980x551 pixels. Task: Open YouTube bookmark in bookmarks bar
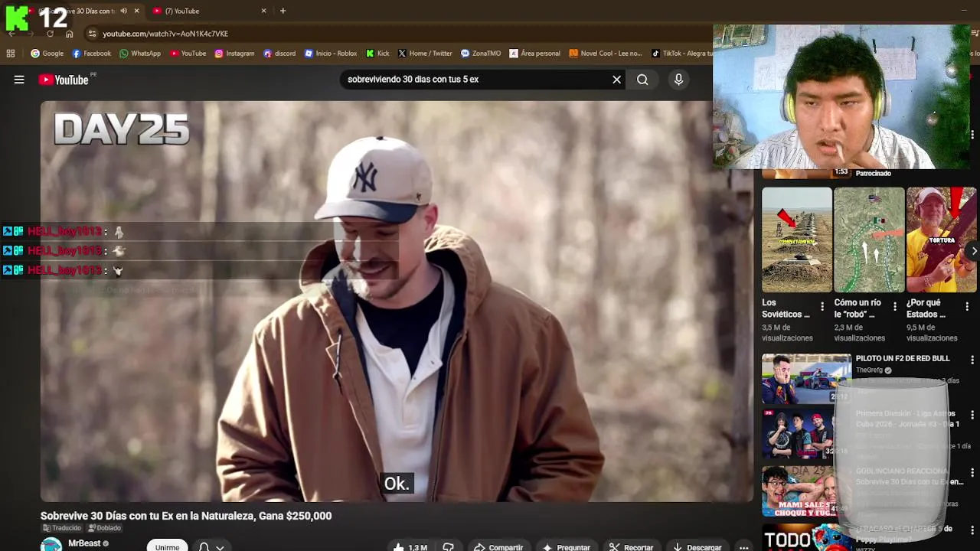click(188, 54)
